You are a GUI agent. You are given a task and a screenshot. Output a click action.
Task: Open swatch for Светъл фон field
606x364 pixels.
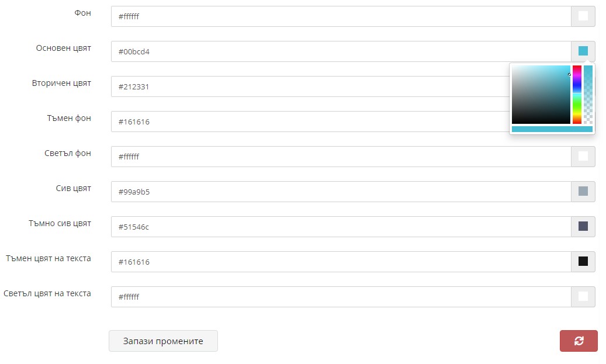pos(583,157)
